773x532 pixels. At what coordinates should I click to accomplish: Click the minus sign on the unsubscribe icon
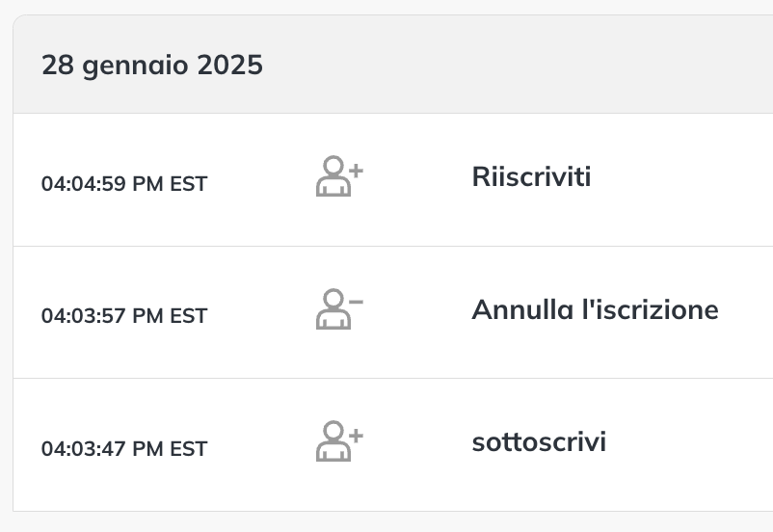[x=356, y=302]
